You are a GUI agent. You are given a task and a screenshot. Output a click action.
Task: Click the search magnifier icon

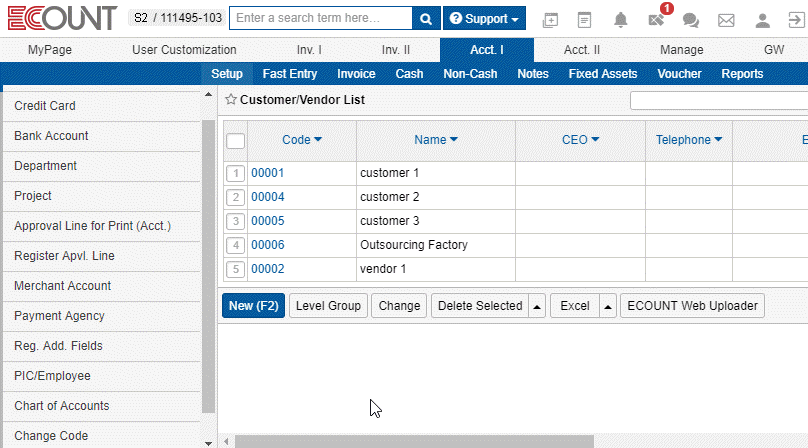(x=426, y=19)
